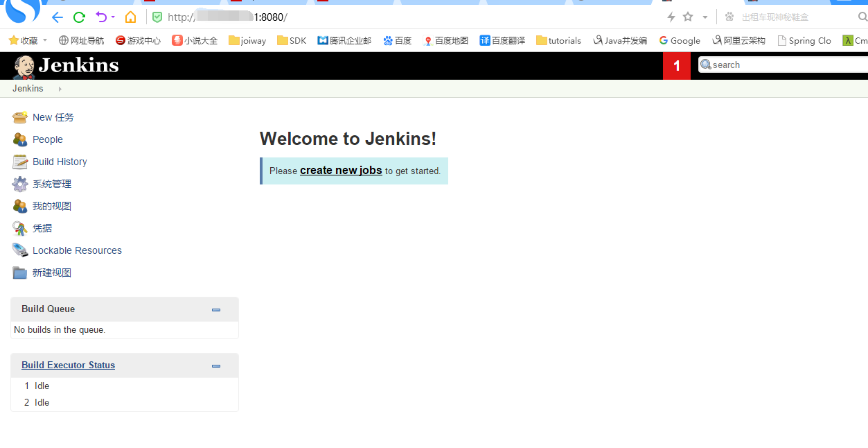
Task: Open joiway bookmark folder
Action: point(247,40)
